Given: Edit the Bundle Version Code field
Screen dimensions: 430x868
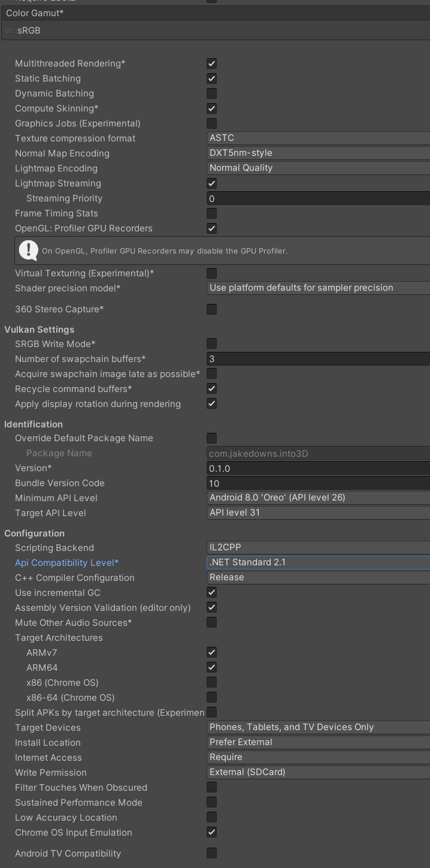Looking at the screenshot, I should 317,483.
